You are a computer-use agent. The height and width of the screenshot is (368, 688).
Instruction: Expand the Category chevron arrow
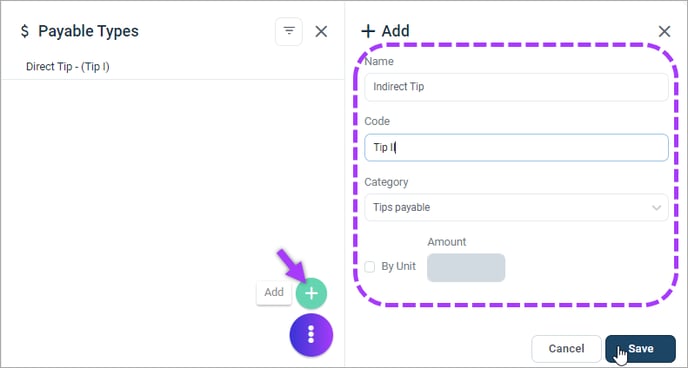click(656, 207)
